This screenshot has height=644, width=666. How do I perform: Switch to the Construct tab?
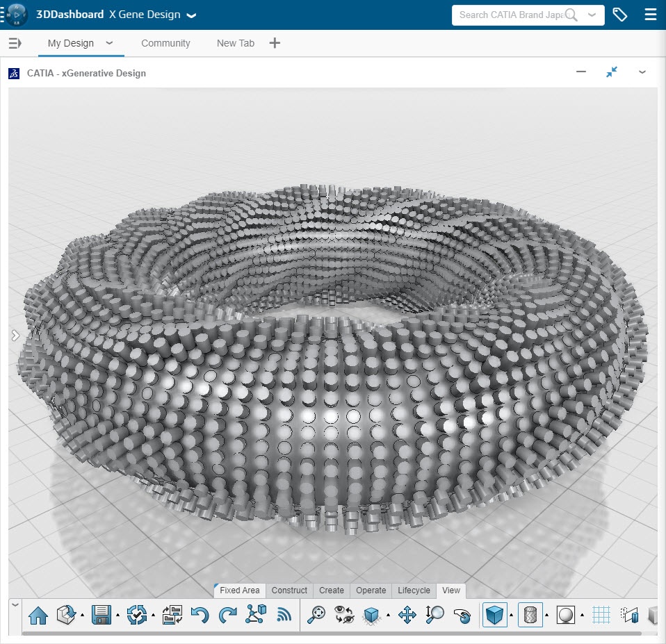(289, 590)
